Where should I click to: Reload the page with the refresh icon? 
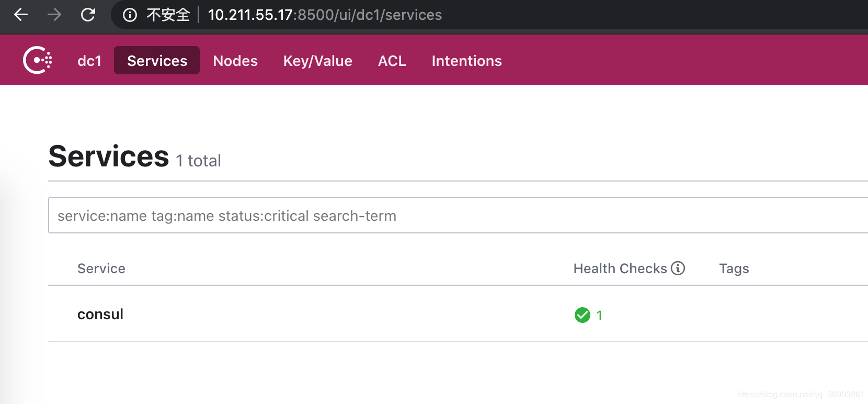88,15
